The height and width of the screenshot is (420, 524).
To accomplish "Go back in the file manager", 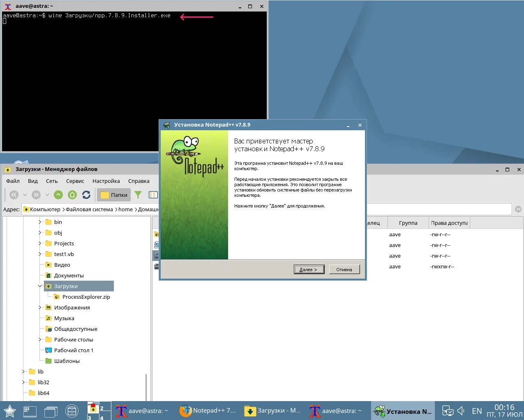I will click(x=14, y=195).
